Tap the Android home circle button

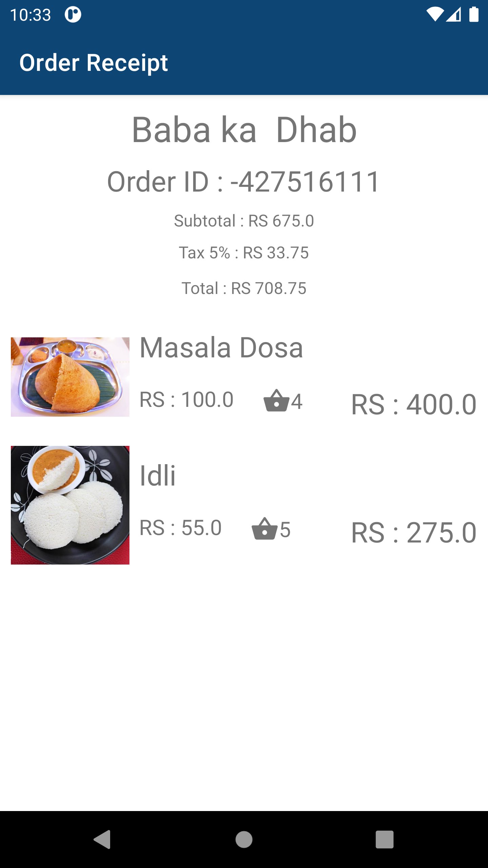pos(244,840)
